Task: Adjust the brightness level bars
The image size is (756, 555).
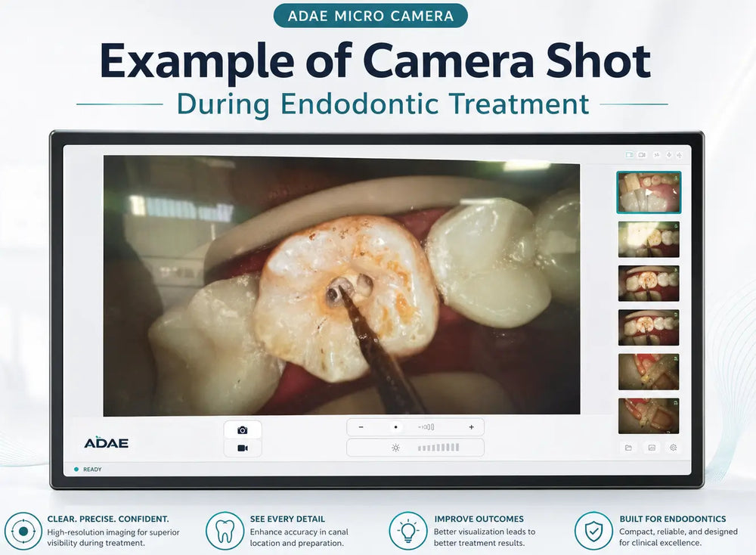Action: [x=438, y=448]
